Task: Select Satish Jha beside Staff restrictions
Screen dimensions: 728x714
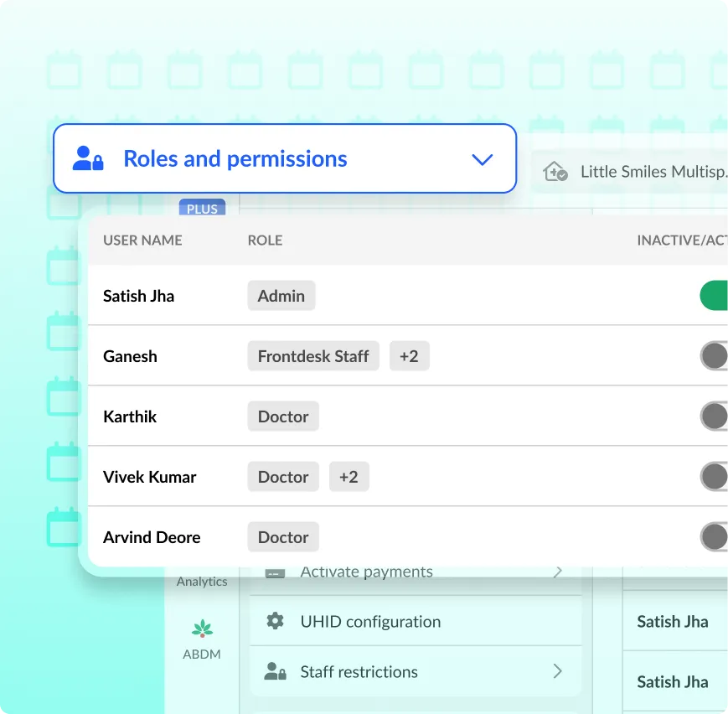Action: 672,682
